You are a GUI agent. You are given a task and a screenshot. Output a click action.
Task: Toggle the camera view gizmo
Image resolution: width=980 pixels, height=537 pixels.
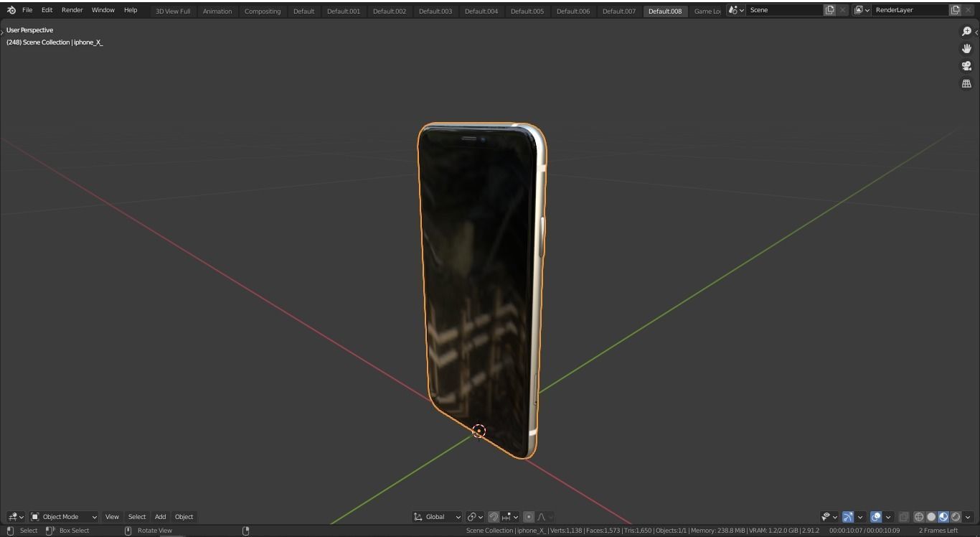[966, 66]
